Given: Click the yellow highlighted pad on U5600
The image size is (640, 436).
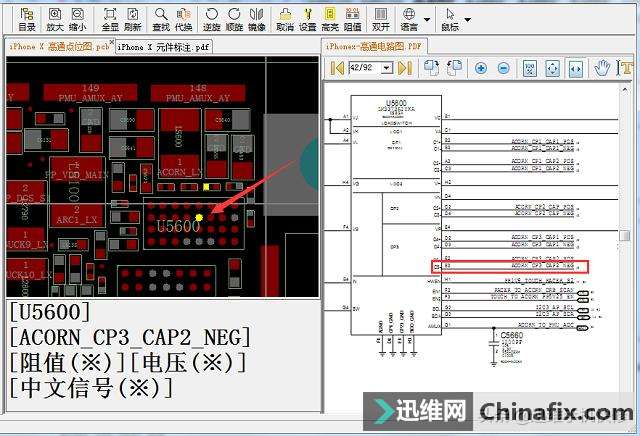Looking at the screenshot, I should coord(199,218).
